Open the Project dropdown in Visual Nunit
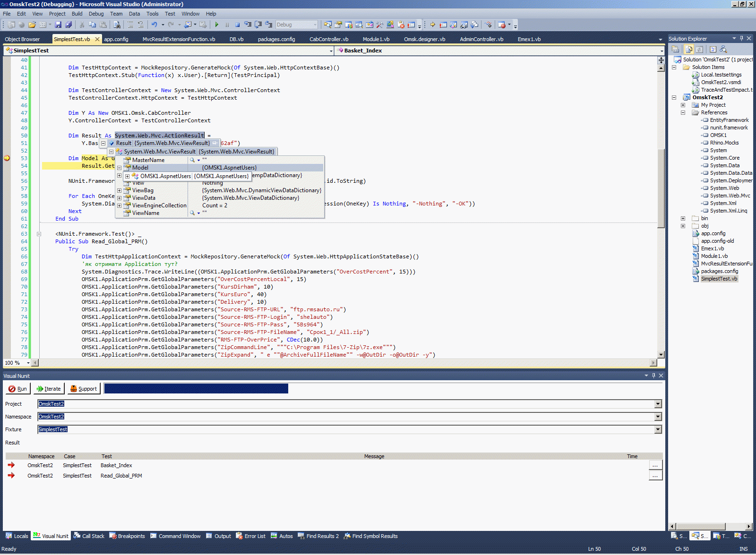Screen dimensions: 756x555 point(658,404)
